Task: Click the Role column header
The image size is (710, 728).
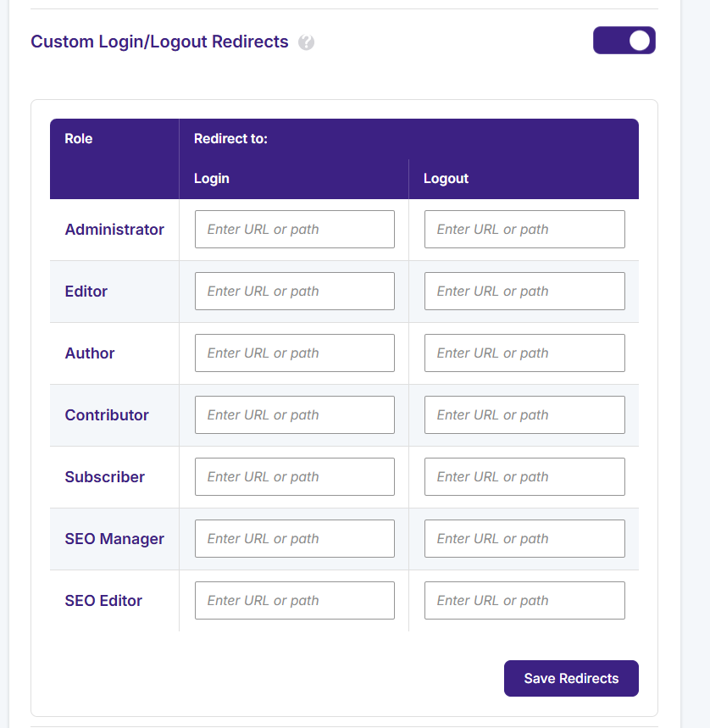Action: (79, 138)
